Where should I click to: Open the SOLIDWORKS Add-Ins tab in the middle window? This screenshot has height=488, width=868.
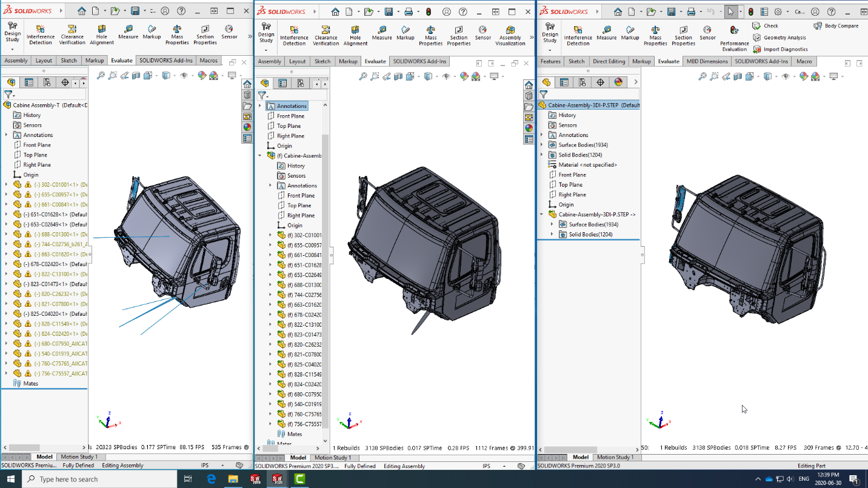419,61
